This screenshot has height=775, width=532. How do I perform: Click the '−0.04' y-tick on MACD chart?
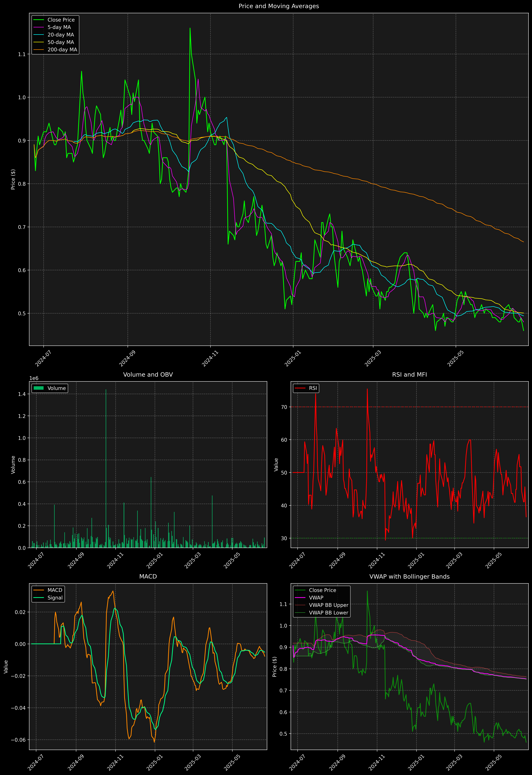(x=18, y=708)
